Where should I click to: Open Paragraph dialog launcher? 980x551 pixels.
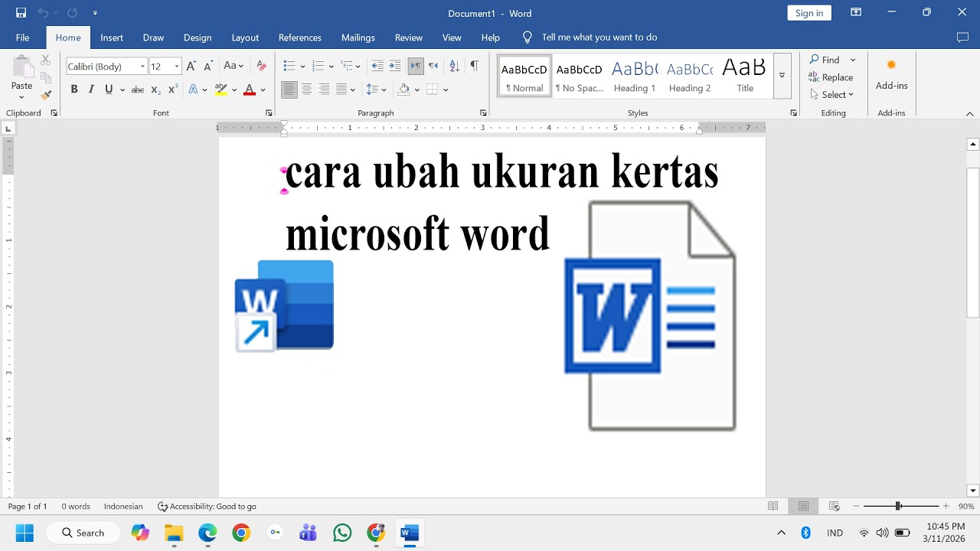point(483,112)
